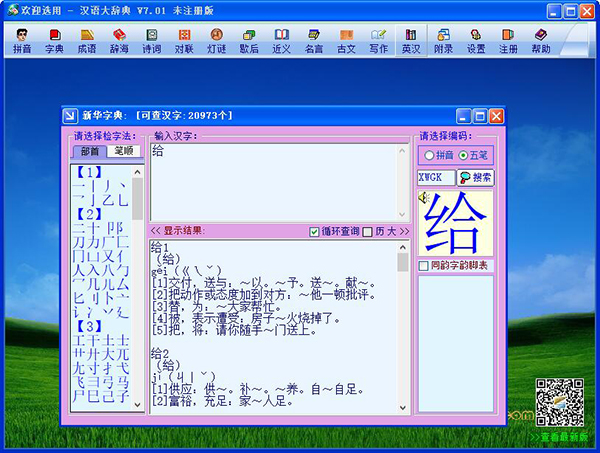This screenshot has height=453, width=600.
Task: Click the app icon in main title bar
Action: [13, 10]
